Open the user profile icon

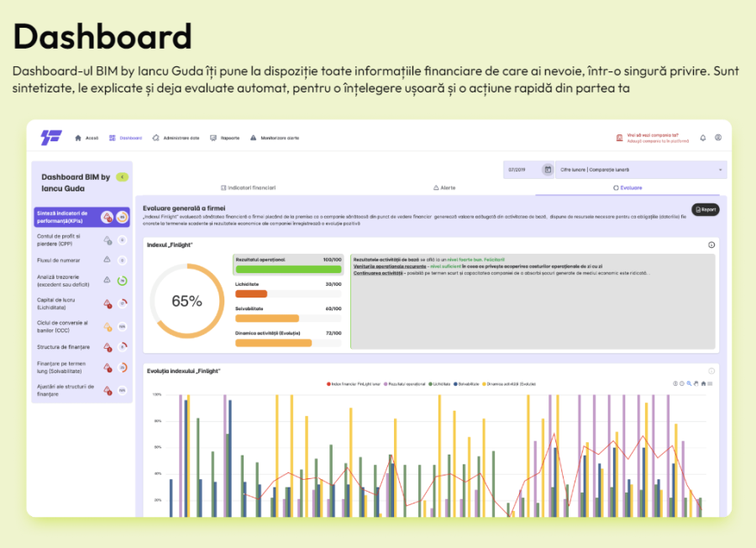718,138
